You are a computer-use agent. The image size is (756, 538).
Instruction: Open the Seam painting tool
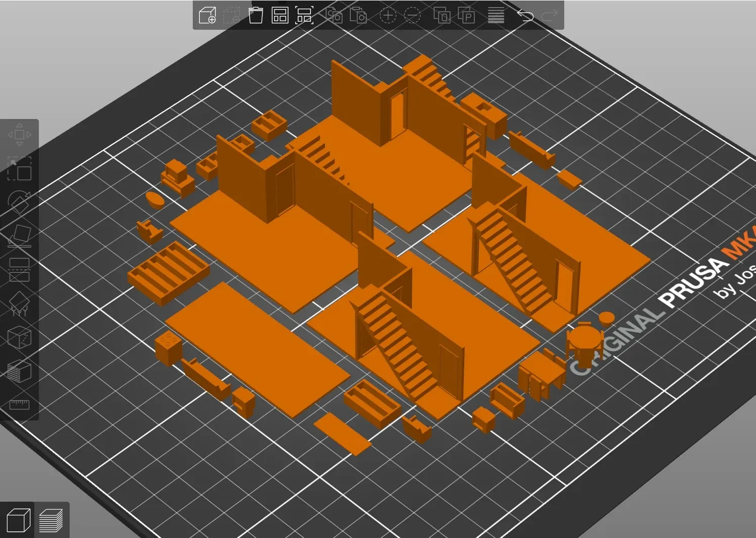[19, 337]
